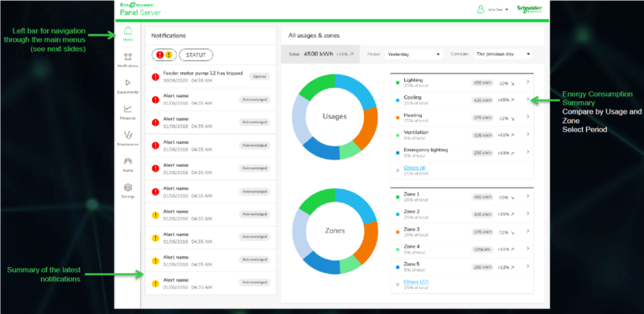The image size is (644, 314).
Task: Click the Notifications panel heading
Action: point(169,36)
